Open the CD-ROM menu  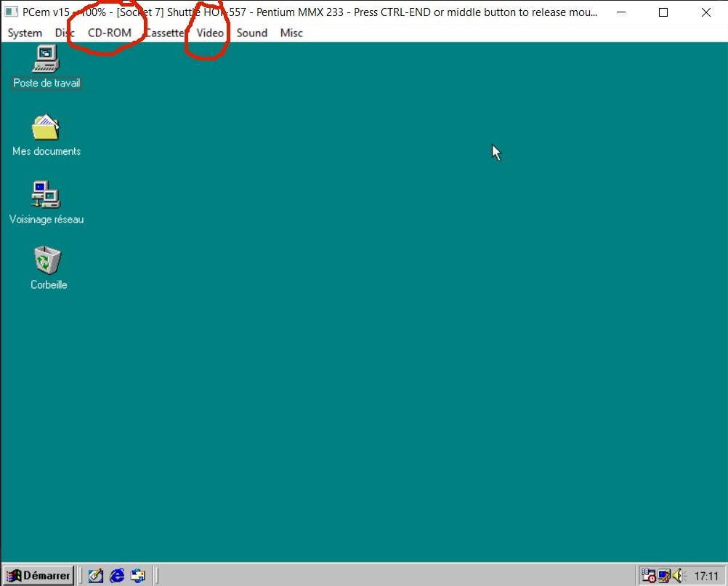click(110, 33)
